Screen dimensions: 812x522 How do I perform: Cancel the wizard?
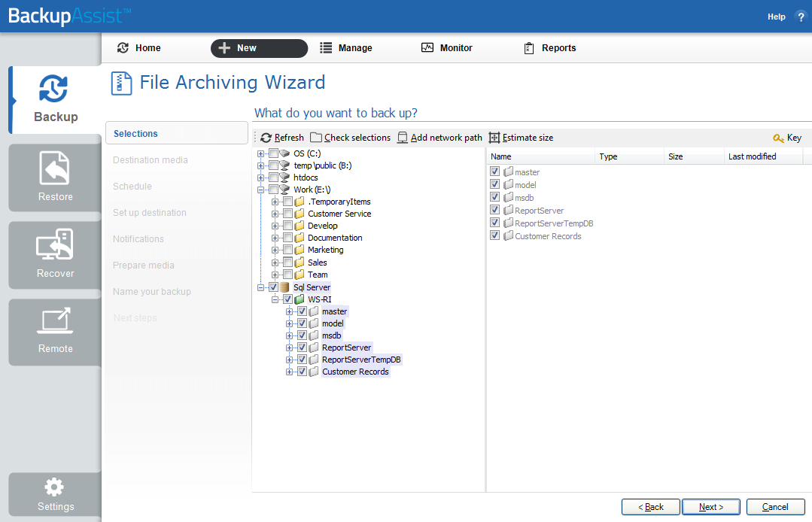775,507
